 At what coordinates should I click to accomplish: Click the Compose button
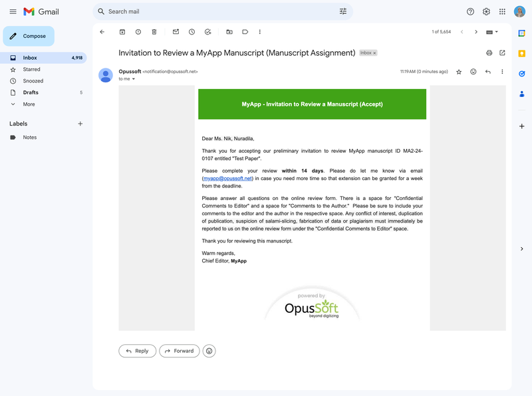tap(29, 36)
